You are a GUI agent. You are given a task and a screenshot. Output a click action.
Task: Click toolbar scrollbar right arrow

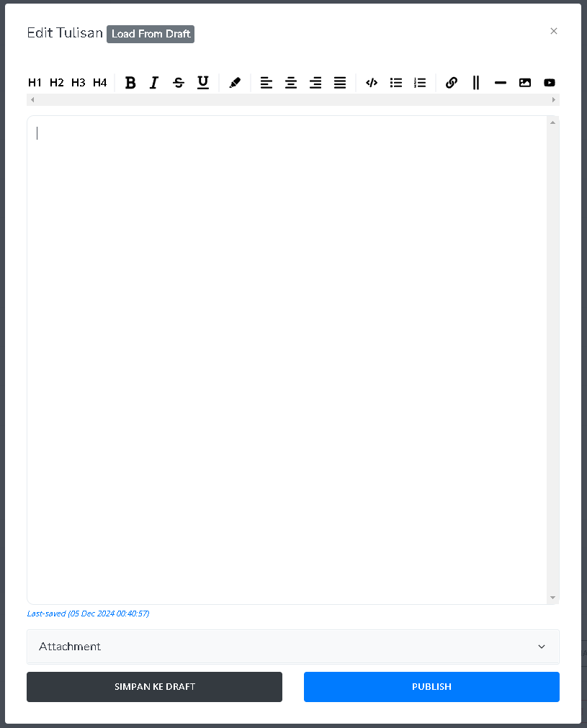click(554, 100)
